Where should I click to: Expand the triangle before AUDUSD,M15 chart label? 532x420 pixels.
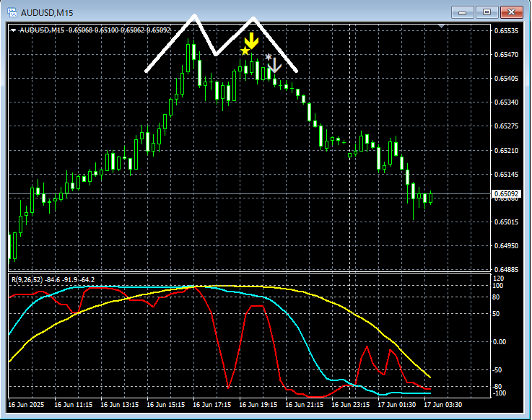pos(13,30)
